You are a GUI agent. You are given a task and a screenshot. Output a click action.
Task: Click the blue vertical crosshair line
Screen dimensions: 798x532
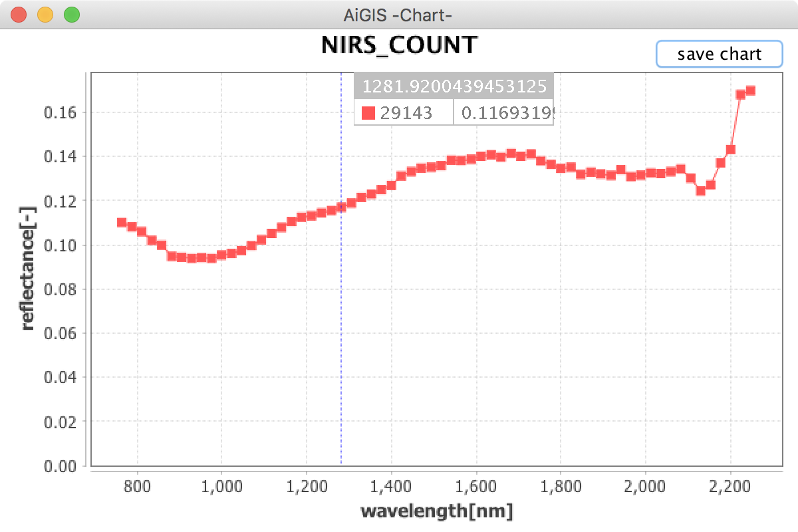coord(341,299)
